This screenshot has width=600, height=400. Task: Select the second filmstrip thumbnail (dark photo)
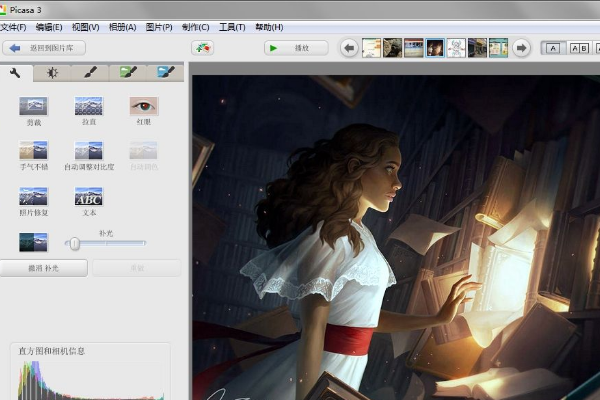click(393, 48)
